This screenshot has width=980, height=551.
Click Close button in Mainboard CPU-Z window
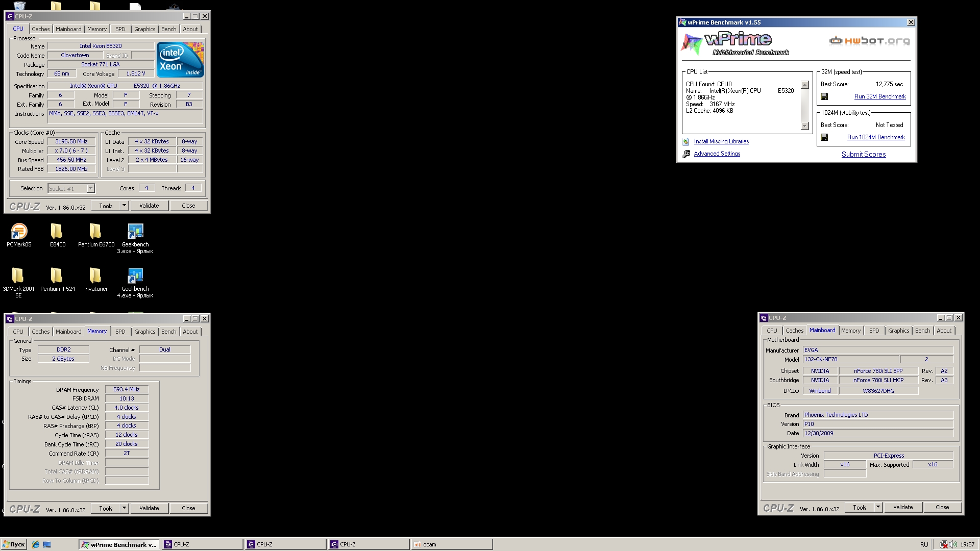942,507
